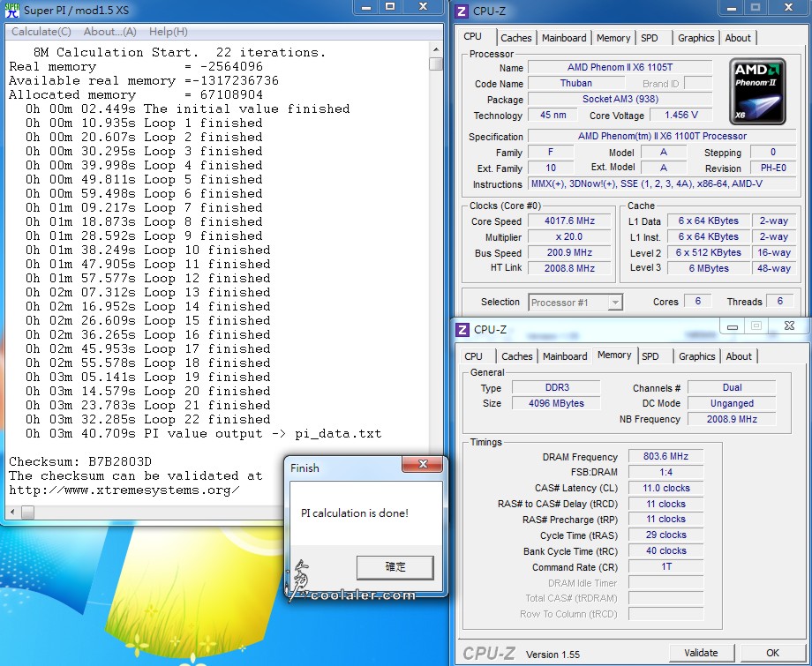Open the About tab in the lower CPU-Z window
812x666 pixels.
pyautogui.click(x=739, y=356)
